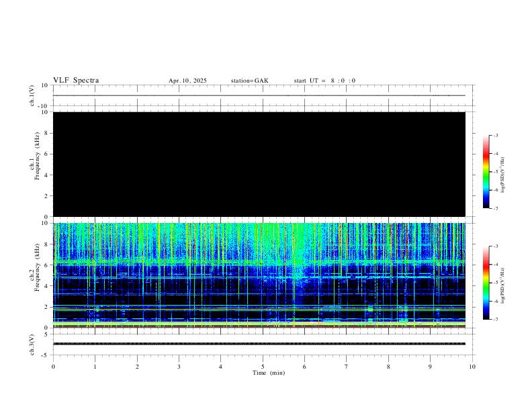This screenshot has width=532, height=411.
Task: Click the lower color scale bar
Action: point(486,283)
